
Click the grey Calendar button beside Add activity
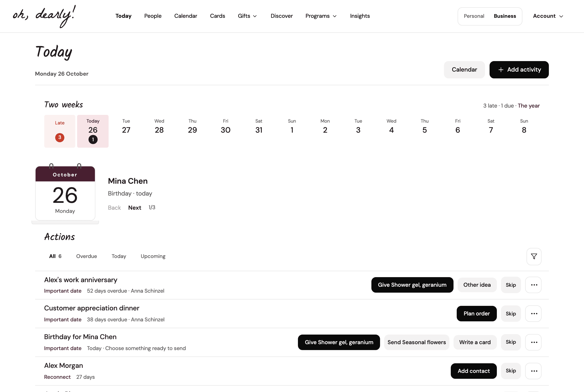pyautogui.click(x=464, y=70)
